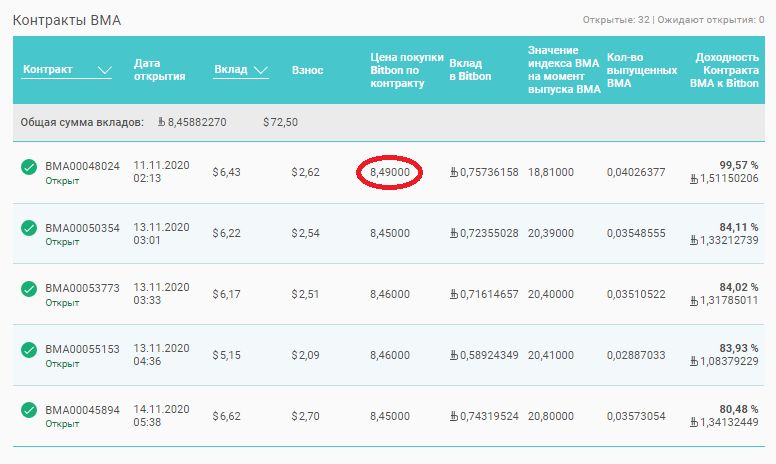Click circled purchase price 8,49000
Screen dimensions: 776x464
coord(390,172)
